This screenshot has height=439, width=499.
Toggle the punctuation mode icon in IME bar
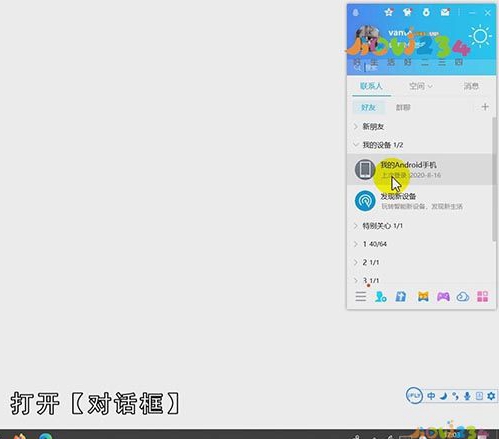[x=455, y=396]
